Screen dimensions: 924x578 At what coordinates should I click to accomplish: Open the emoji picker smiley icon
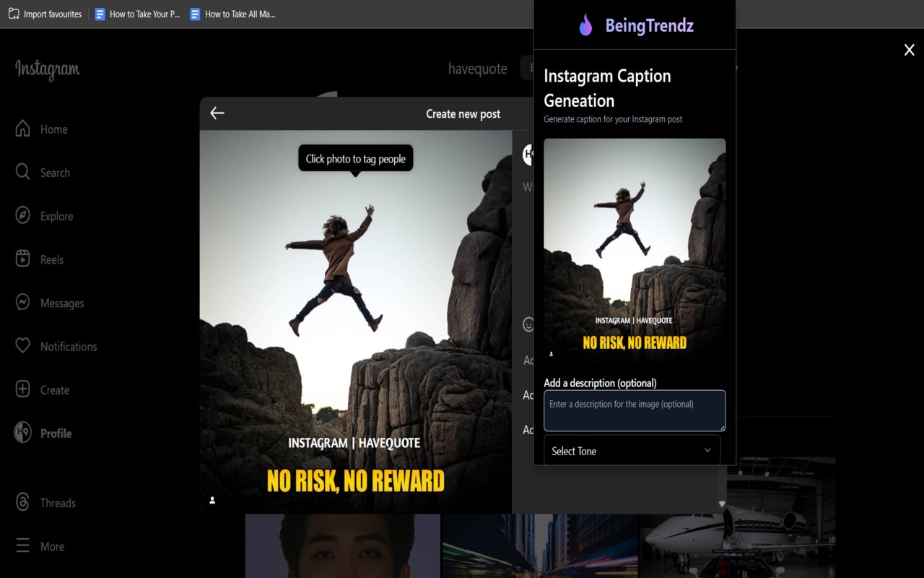coord(528,324)
